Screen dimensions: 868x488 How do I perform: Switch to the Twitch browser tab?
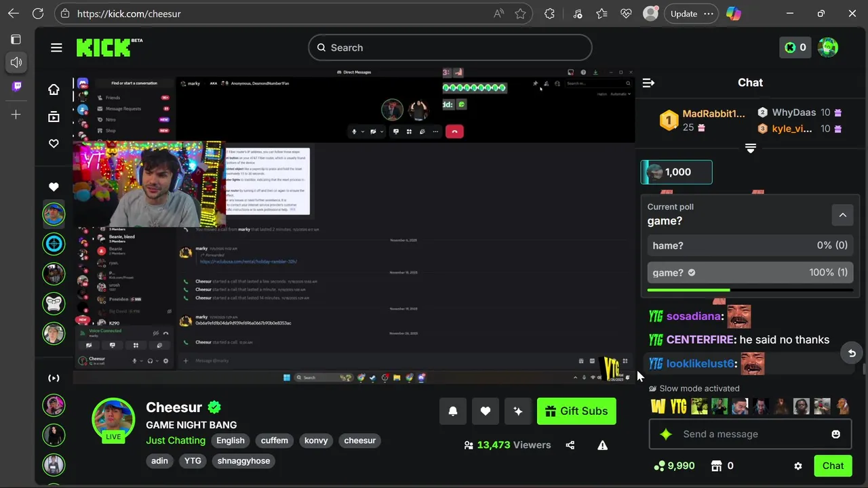[x=16, y=86]
